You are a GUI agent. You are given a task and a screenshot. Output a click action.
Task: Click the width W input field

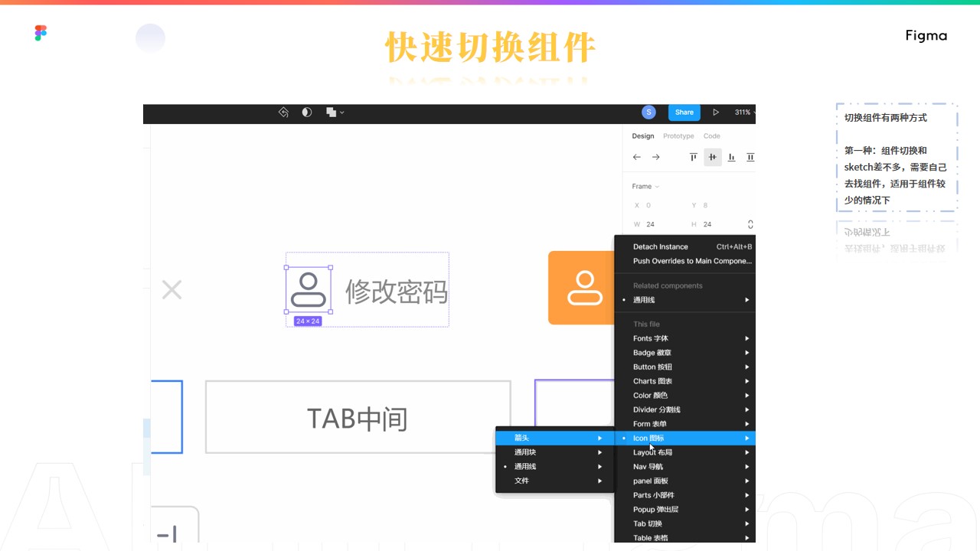[x=658, y=224]
